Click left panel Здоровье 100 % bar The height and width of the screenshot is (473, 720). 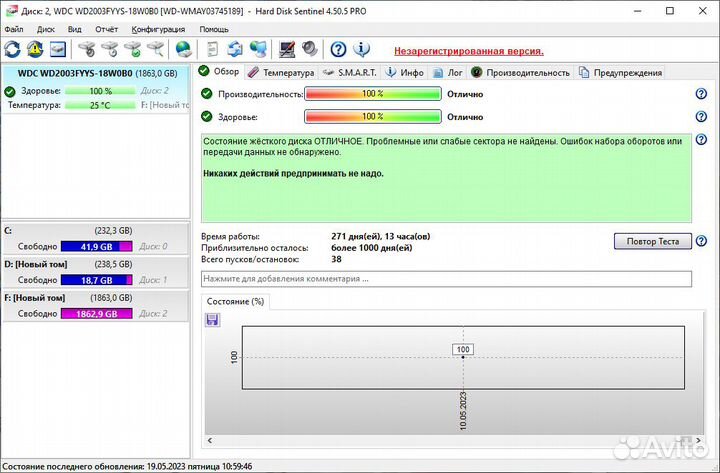[x=101, y=91]
